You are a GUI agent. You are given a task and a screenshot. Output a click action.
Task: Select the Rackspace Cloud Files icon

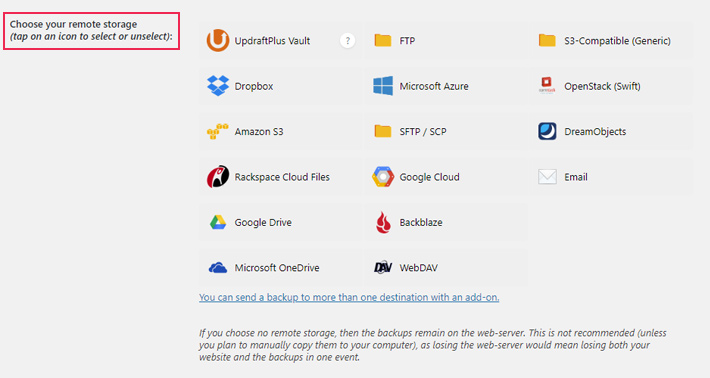(218, 177)
